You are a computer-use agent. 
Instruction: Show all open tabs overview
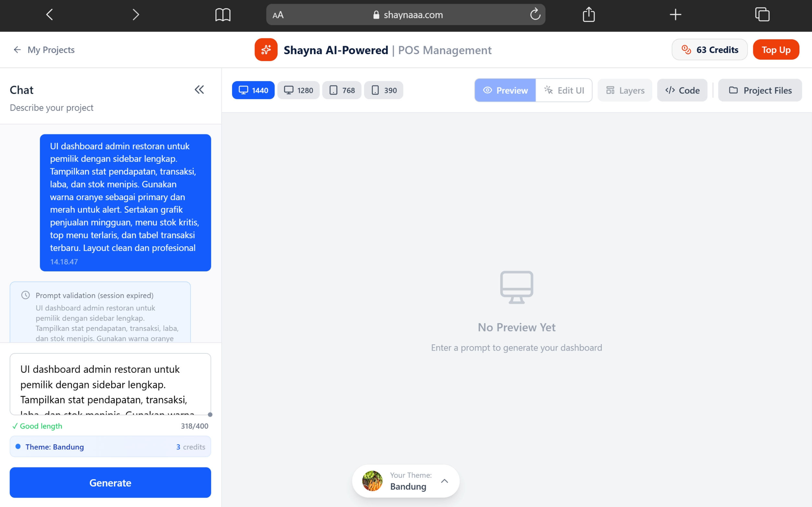[762, 15]
